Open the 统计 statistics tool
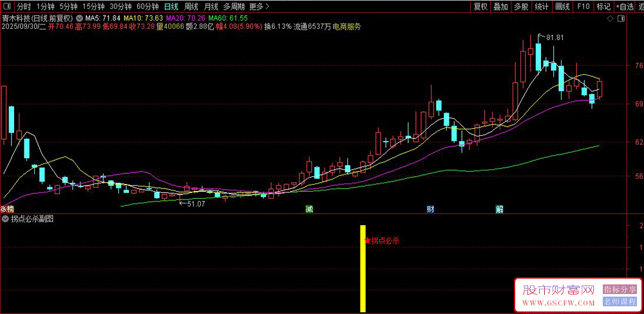The width and height of the screenshot is (644, 314). 542,6
